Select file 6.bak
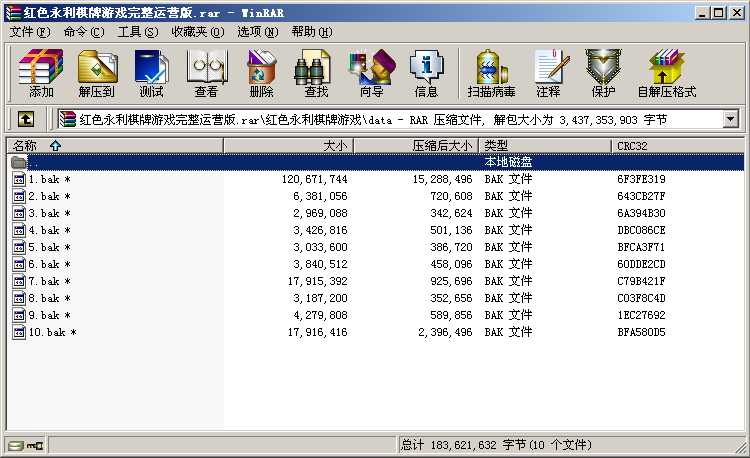 coord(49,264)
